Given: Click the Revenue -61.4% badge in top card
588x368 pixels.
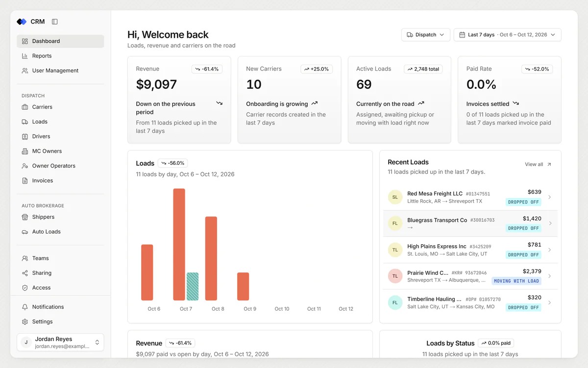Looking at the screenshot, I should 207,69.
